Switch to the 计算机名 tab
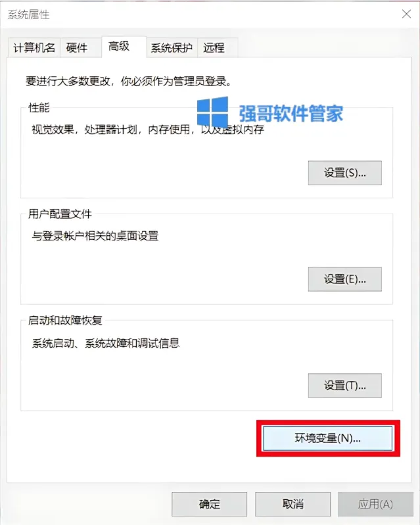The width and height of the screenshot is (420, 525). [x=34, y=47]
